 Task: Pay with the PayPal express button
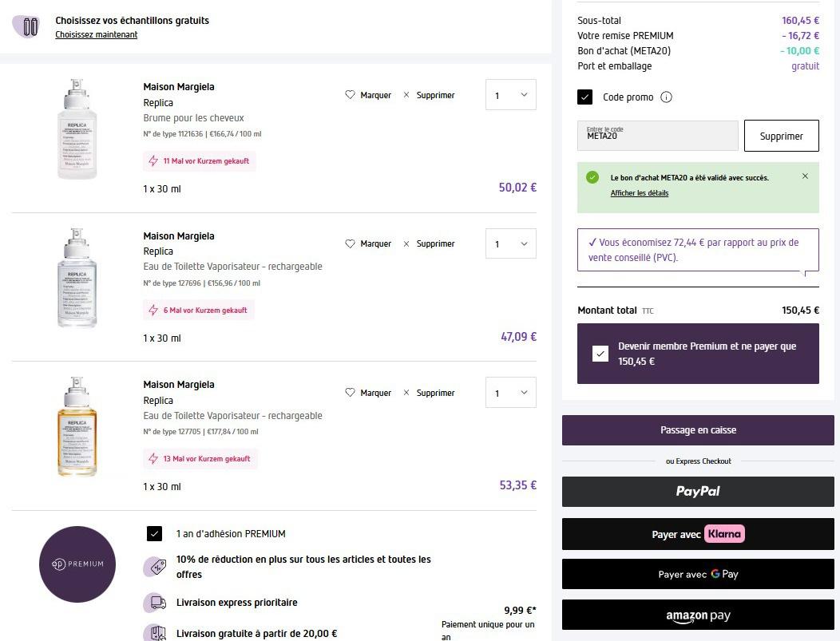698,492
